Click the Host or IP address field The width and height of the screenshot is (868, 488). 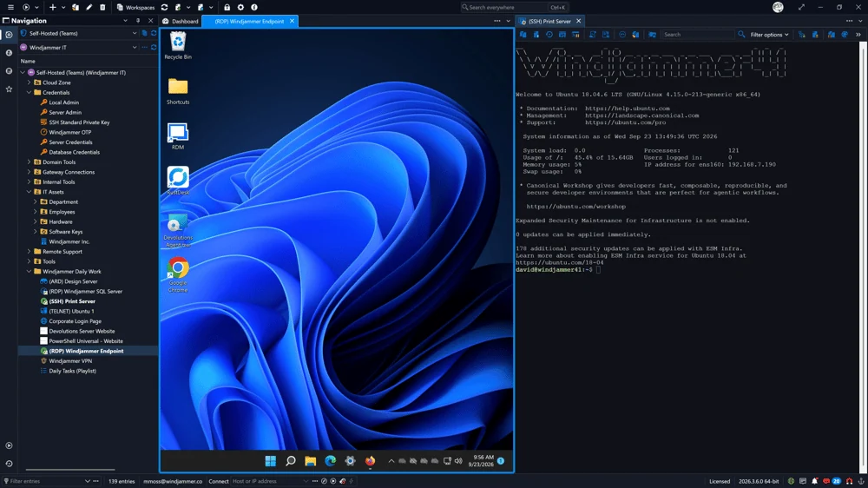(269, 481)
